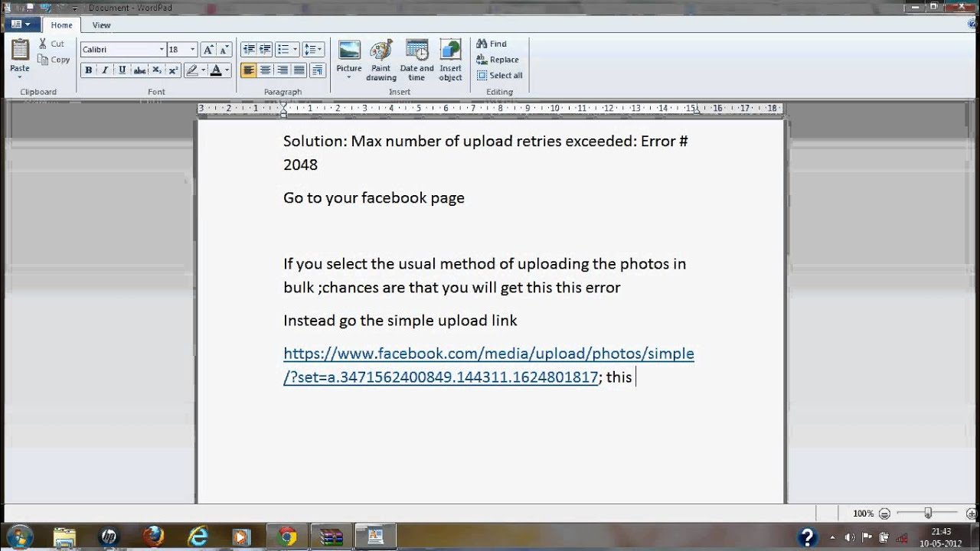Align text left

coord(248,70)
